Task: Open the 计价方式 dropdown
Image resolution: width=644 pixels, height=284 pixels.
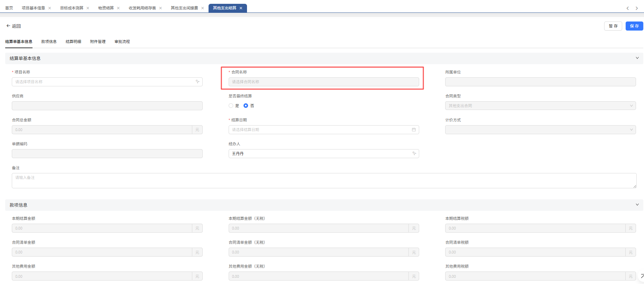Action: (540, 130)
